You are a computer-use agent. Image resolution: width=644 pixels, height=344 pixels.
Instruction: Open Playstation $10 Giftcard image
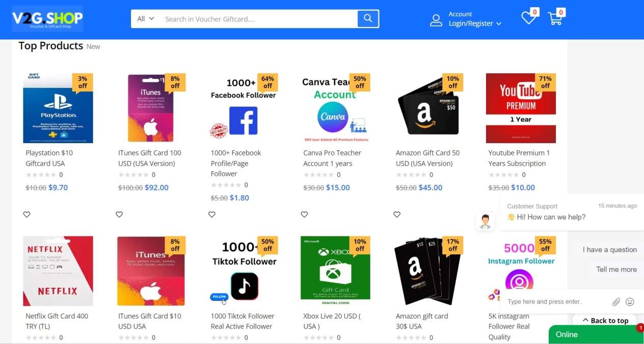pyautogui.click(x=58, y=108)
